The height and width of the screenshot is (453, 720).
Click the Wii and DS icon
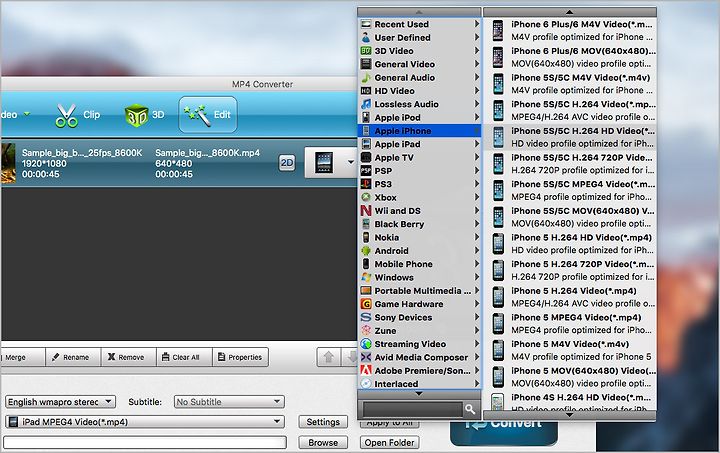point(366,210)
